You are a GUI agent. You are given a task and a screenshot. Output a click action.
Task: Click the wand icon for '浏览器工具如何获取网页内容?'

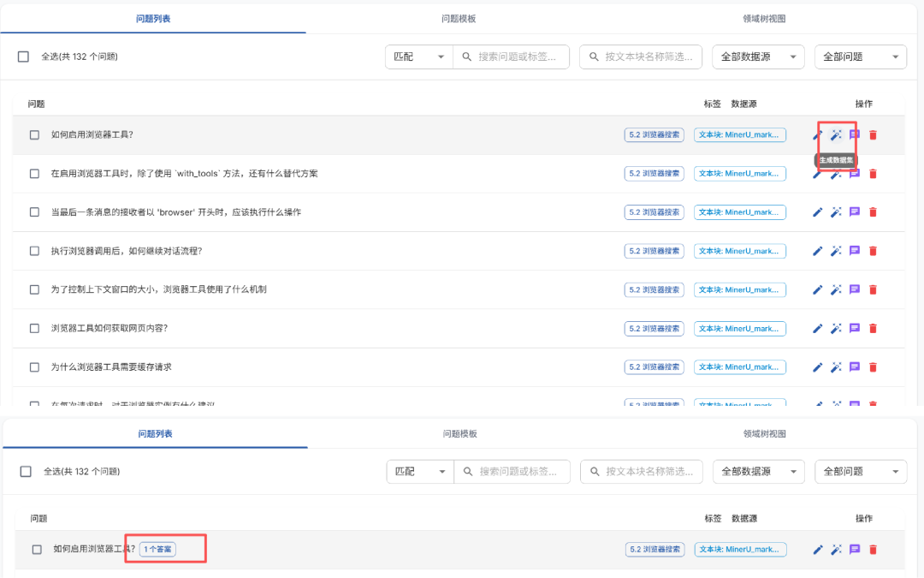(x=836, y=329)
